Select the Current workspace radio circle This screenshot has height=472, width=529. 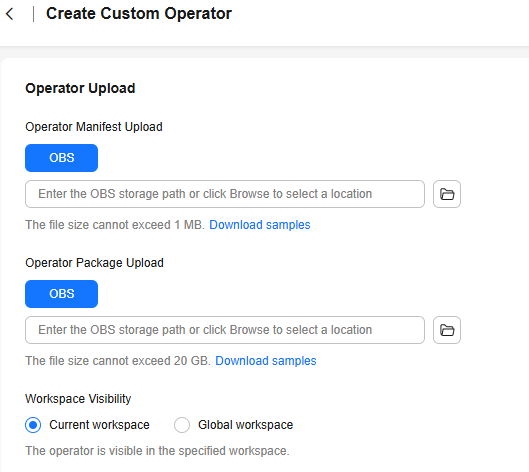point(33,425)
